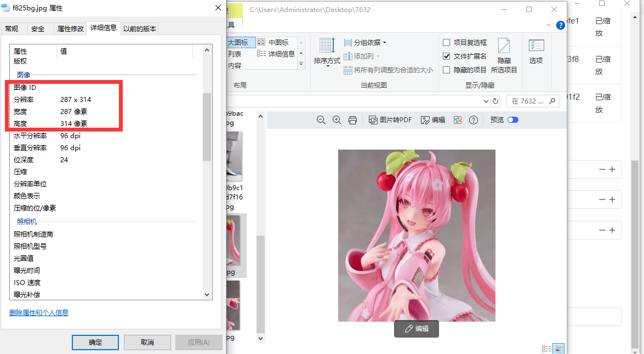644x354 pixels.
Task: Click the properties list scroll down arrow
Action: coord(207,294)
